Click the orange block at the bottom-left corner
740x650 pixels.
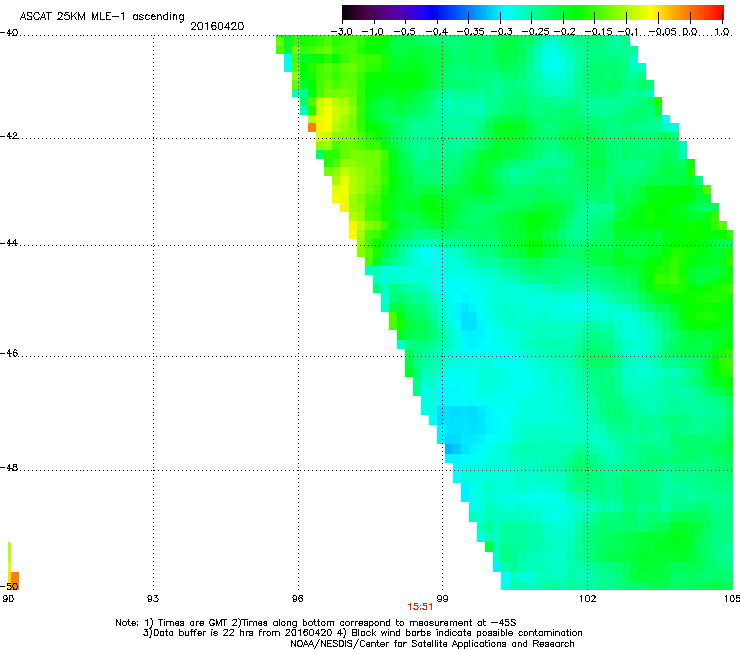tap(15, 581)
